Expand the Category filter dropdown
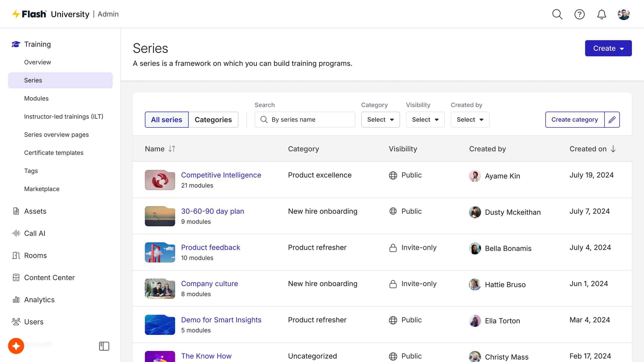 tap(380, 119)
